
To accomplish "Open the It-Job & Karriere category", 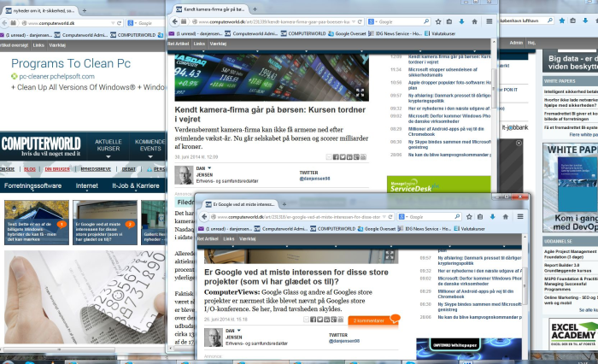I will pyautogui.click(x=136, y=185).
